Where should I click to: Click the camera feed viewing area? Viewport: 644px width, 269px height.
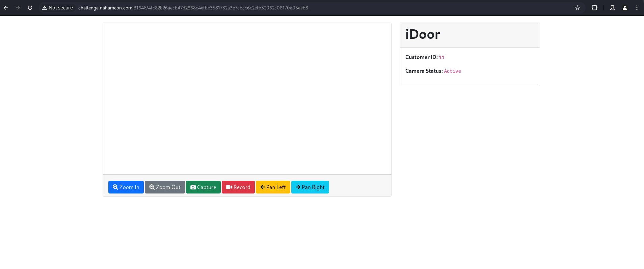pos(247,98)
